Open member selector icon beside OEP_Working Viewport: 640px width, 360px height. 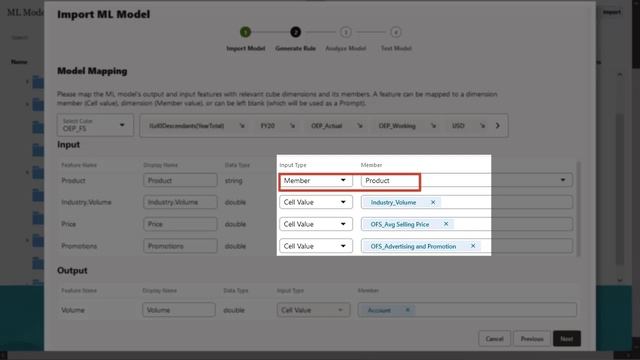(x=433, y=126)
